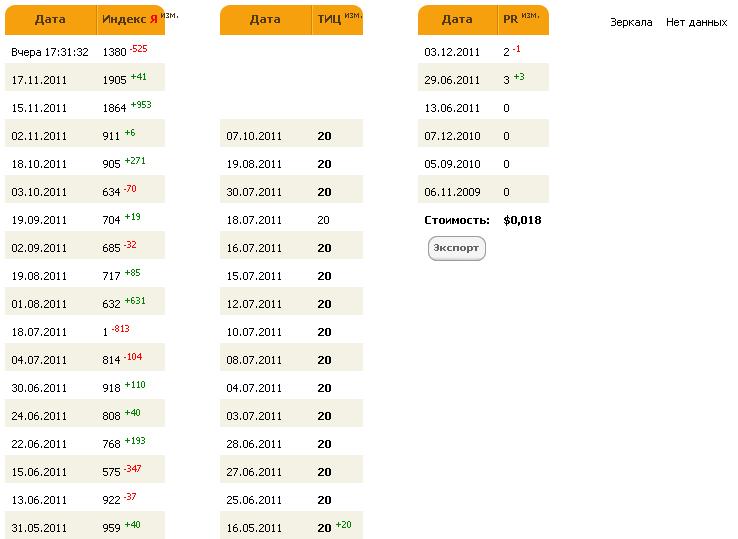Select the 31.05.2011 date cell
Viewport: 738px width, 539px height.
point(39,528)
